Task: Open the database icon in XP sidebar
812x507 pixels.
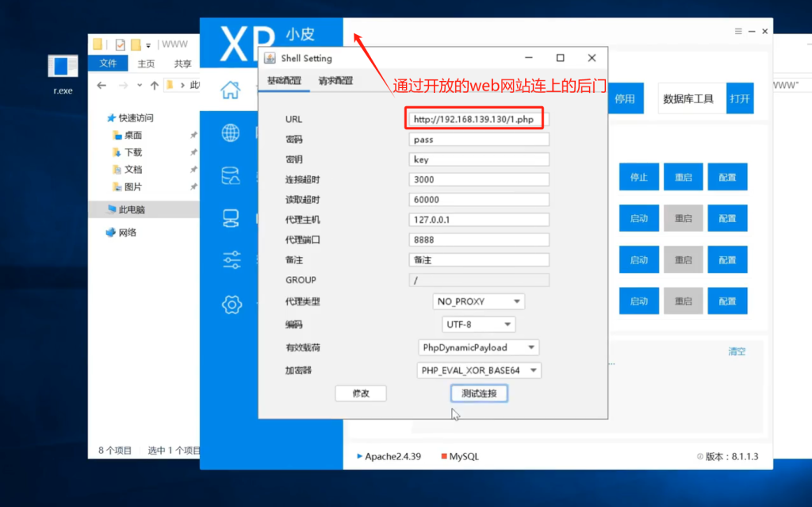Action: pyautogui.click(x=231, y=175)
